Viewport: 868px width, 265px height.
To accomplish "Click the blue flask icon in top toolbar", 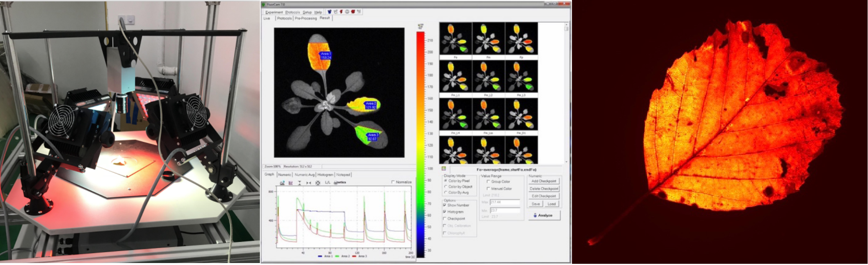I will pos(329,12).
